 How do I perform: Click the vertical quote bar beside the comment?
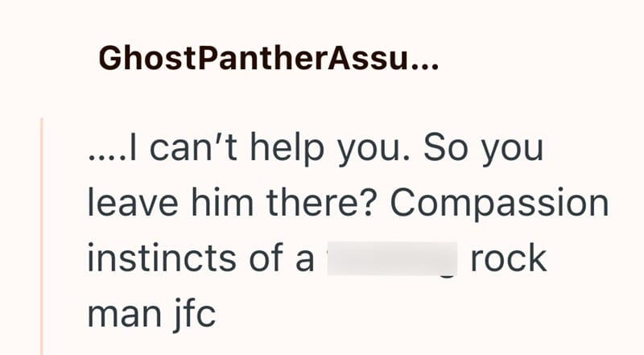[42, 235]
